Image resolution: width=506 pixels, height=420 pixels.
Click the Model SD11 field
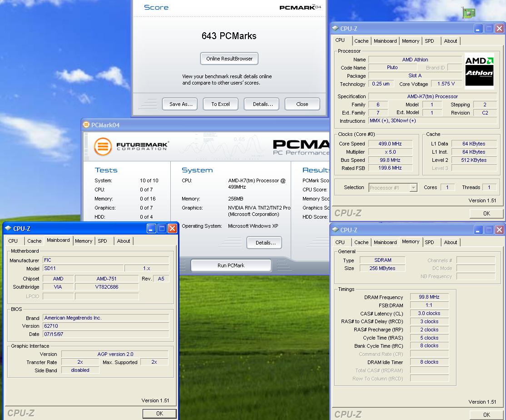pos(83,268)
